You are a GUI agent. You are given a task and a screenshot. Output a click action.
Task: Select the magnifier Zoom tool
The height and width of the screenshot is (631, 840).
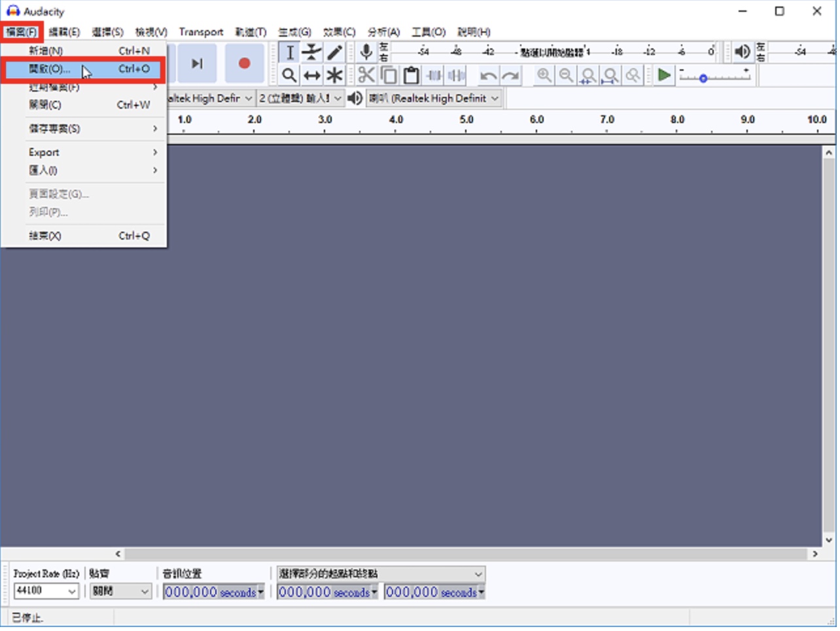290,75
